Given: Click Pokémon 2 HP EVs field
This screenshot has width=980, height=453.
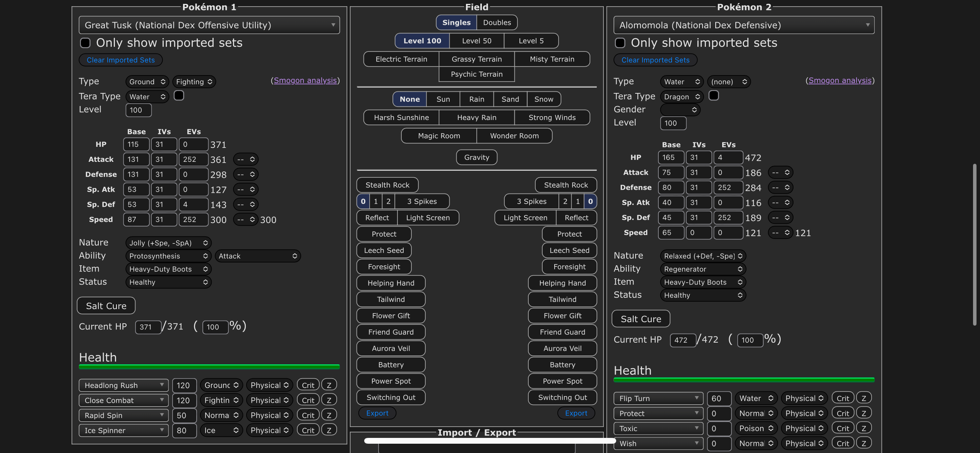Looking at the screenshot, I should click(728, 158).
